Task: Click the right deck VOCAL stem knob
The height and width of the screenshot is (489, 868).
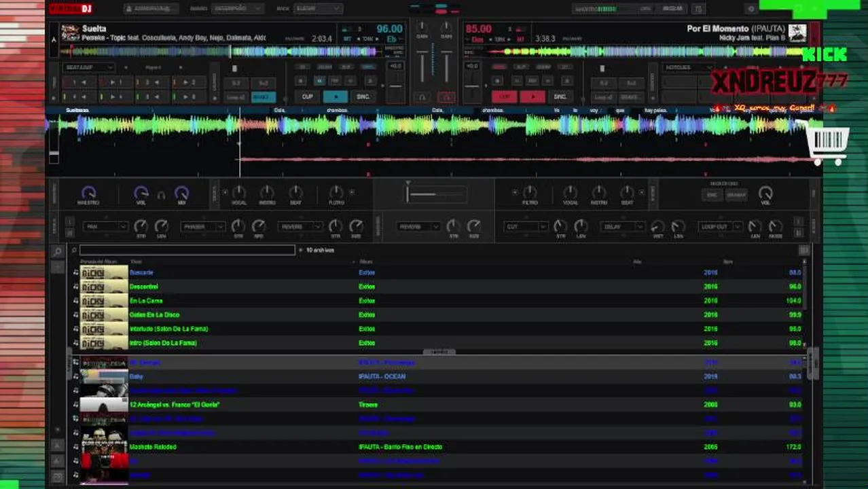Action: click(571, 193)
